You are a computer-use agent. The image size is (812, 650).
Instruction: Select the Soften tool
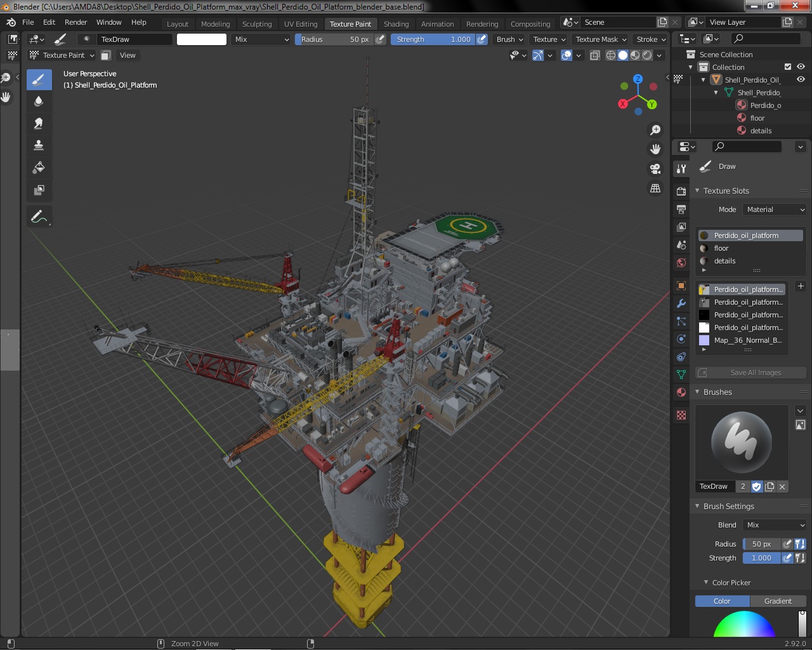click(x=39, y=102)
